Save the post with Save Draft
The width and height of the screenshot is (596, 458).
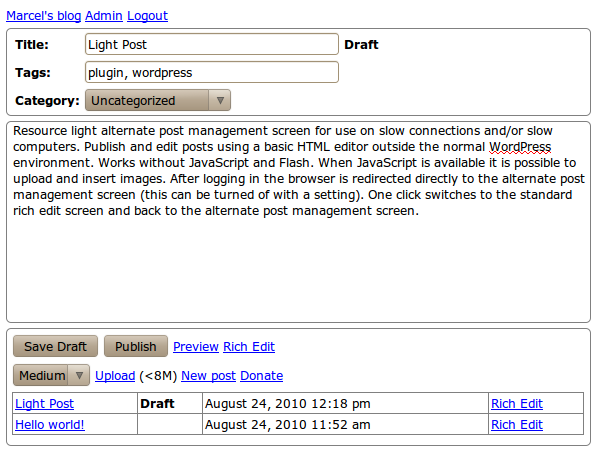tap(55, 346)
